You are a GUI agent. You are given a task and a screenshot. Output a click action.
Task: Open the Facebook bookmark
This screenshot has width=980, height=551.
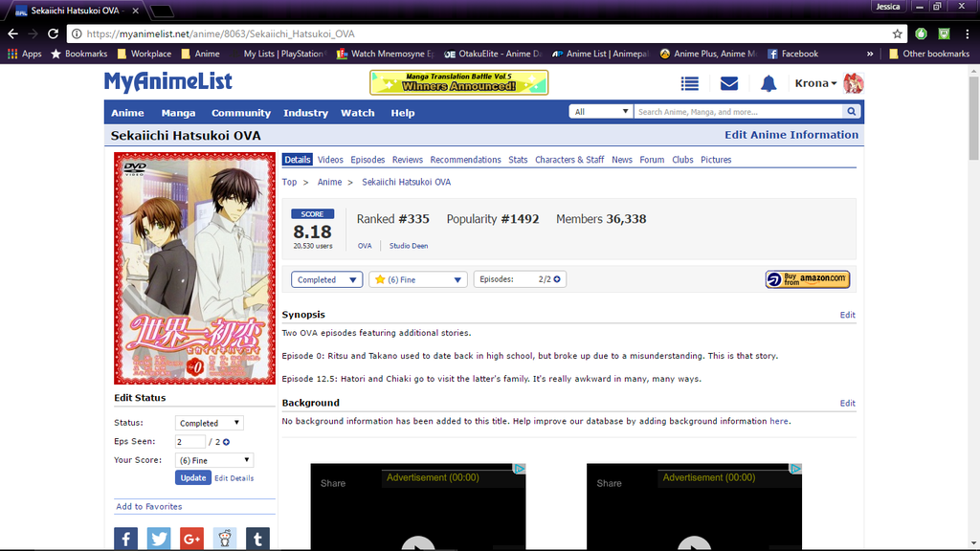click(792, 54)
